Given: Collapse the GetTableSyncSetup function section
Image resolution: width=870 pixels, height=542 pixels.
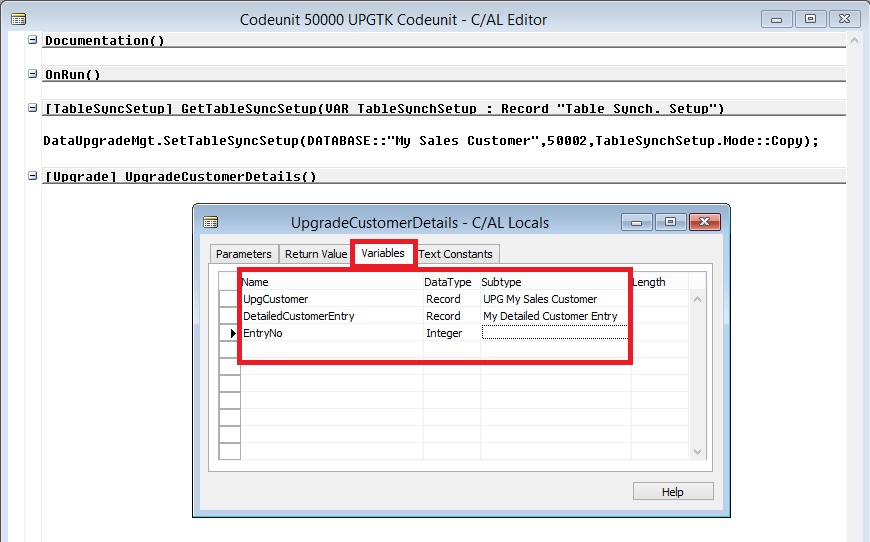Looking at the screenshot, I should click(33, 108).
